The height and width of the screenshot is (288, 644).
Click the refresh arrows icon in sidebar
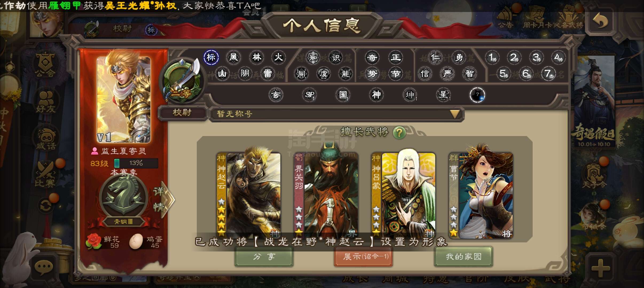click(x=45, y=206)
